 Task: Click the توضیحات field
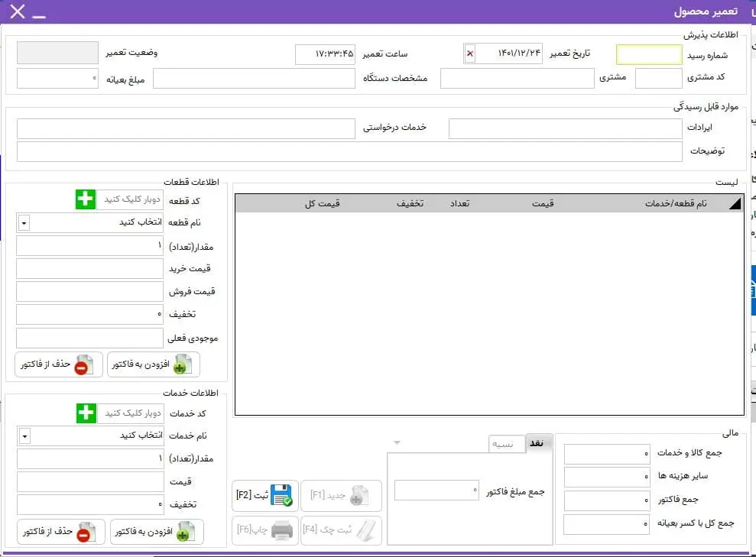(x=349, y=151)
